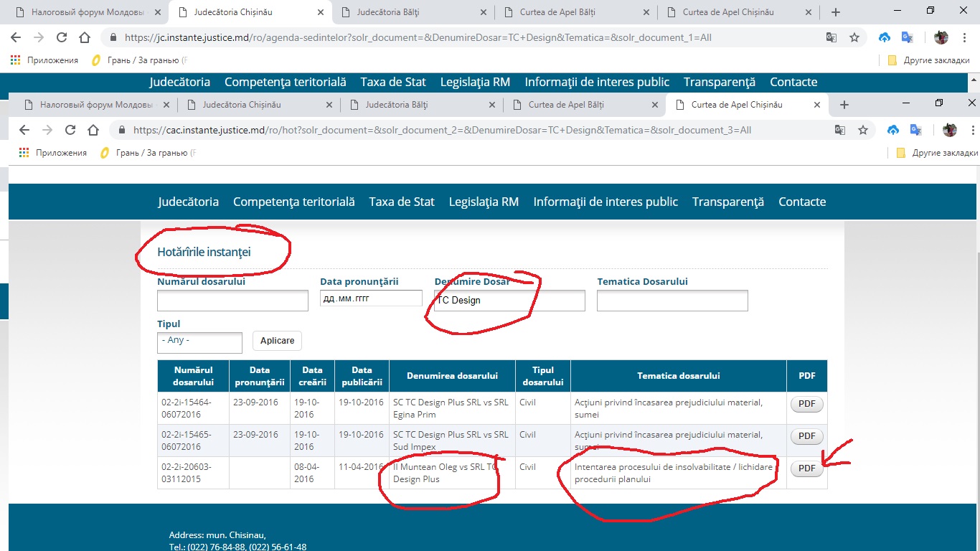Click back arrow beside the cac.instante.justice.md address bar

click(24, 130)
